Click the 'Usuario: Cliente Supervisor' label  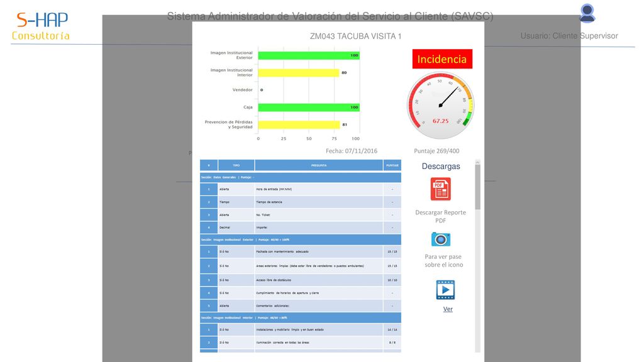pyautogui.click(x=569, y=36)
